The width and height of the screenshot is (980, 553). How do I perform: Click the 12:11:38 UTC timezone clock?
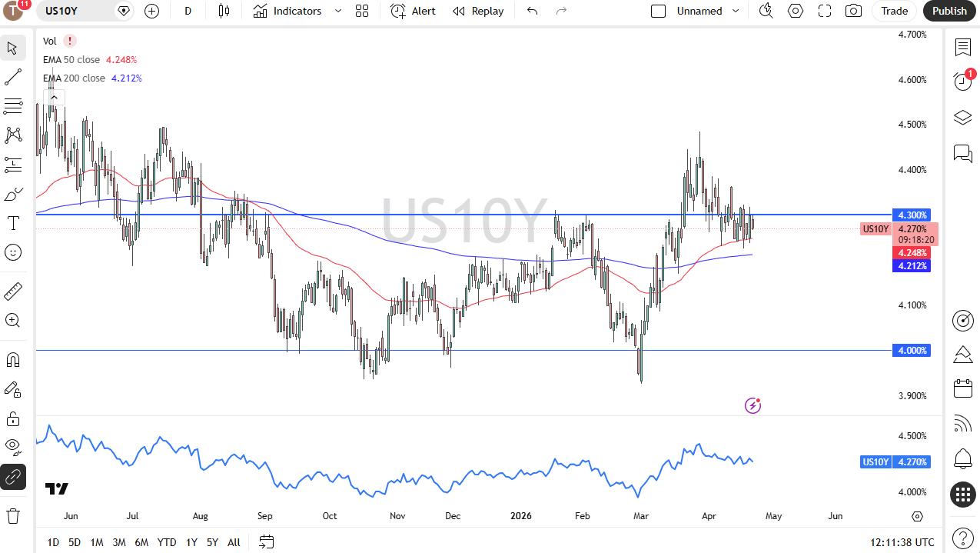tap(902, 542)
